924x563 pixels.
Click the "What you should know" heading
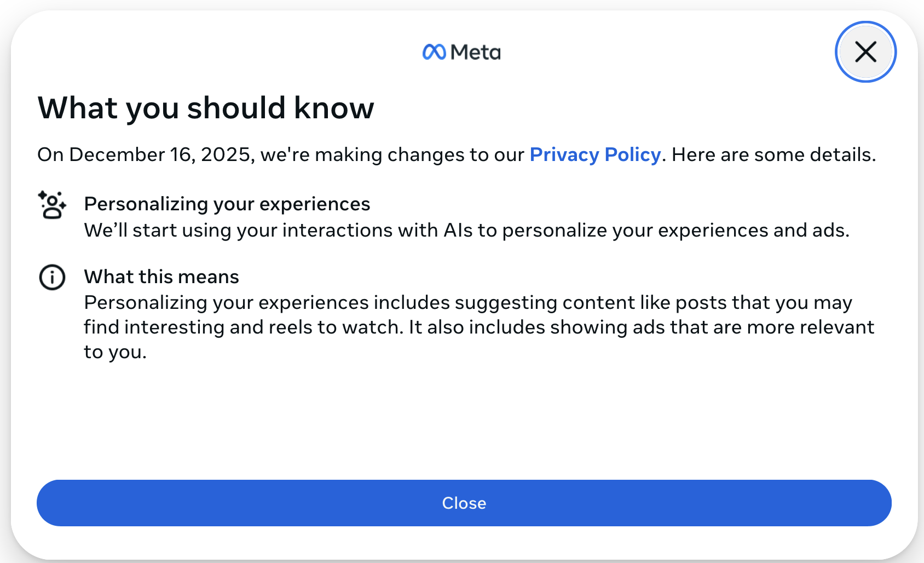(x=206, y=108)
